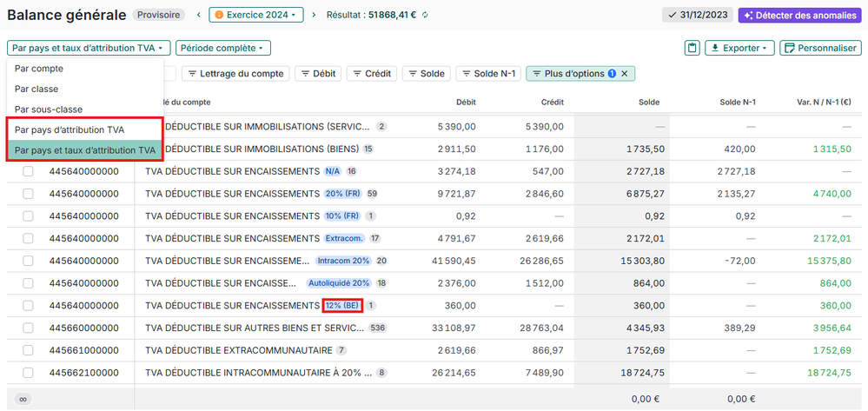The height and width of the screenshot is (411, 868).
Task: Go to previous fiscal year arrow
Action: pos(197,16)
